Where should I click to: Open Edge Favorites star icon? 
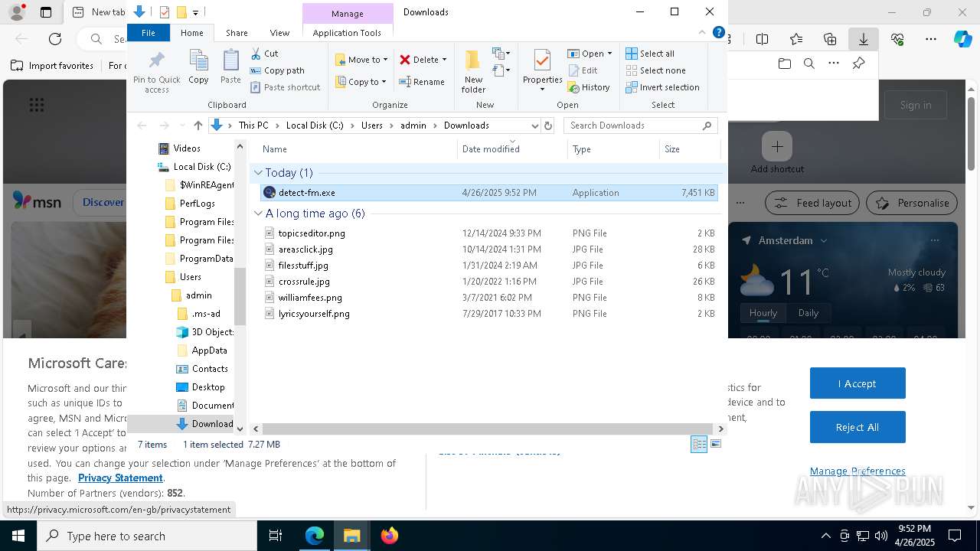796,39
